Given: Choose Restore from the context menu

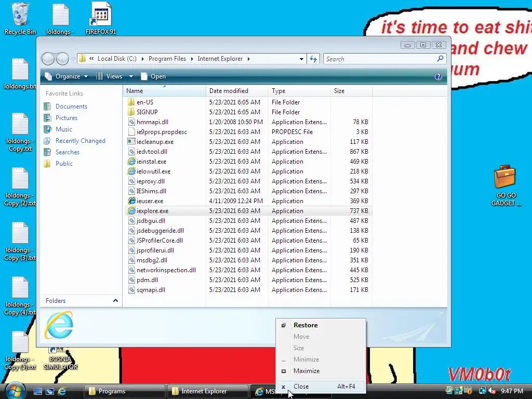Looking at the screenshot, I should [x=321, y=325].
